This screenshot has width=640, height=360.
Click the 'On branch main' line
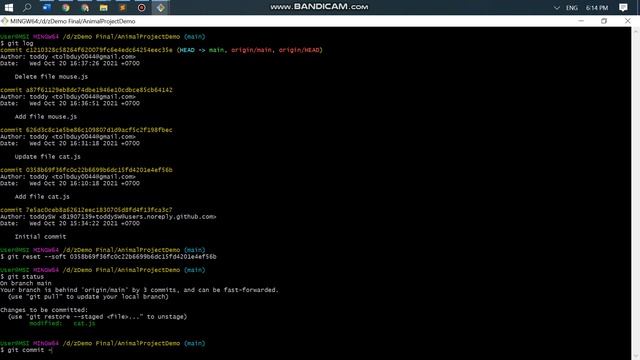click(26, 283)
